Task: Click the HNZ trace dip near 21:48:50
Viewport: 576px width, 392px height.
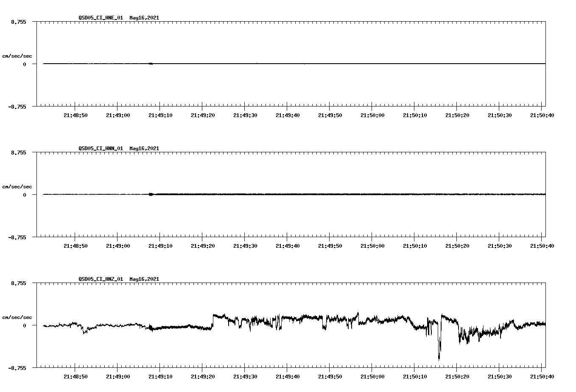Action: coord(84,333)
